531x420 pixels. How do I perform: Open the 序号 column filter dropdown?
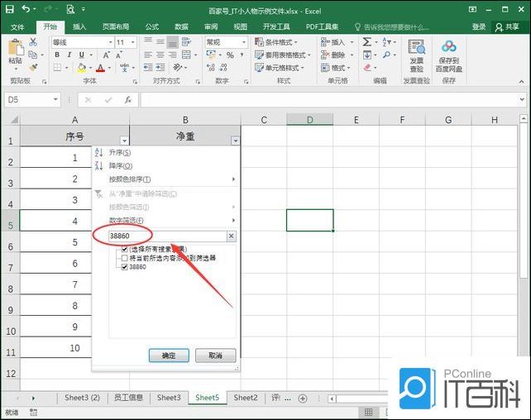124,141
